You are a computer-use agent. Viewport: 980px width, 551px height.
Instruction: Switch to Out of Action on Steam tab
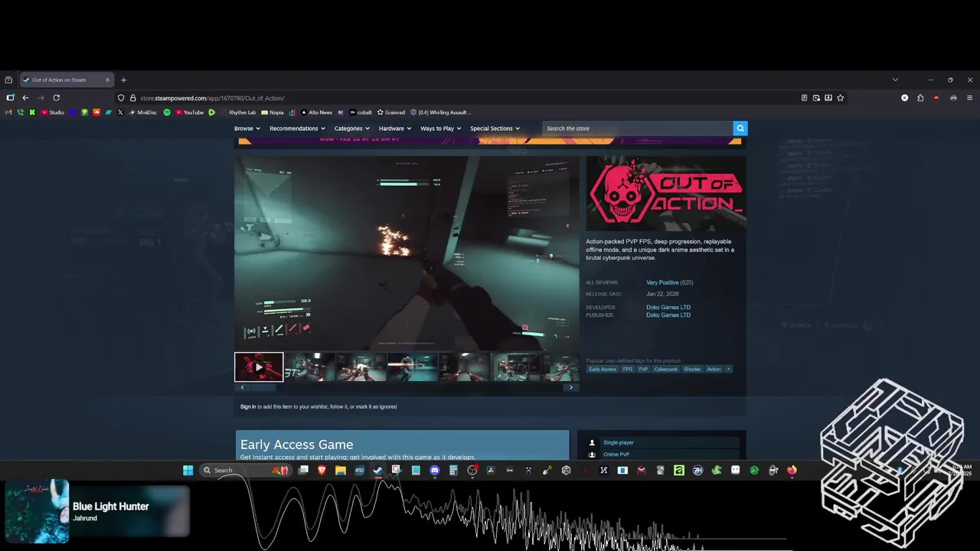67,80
